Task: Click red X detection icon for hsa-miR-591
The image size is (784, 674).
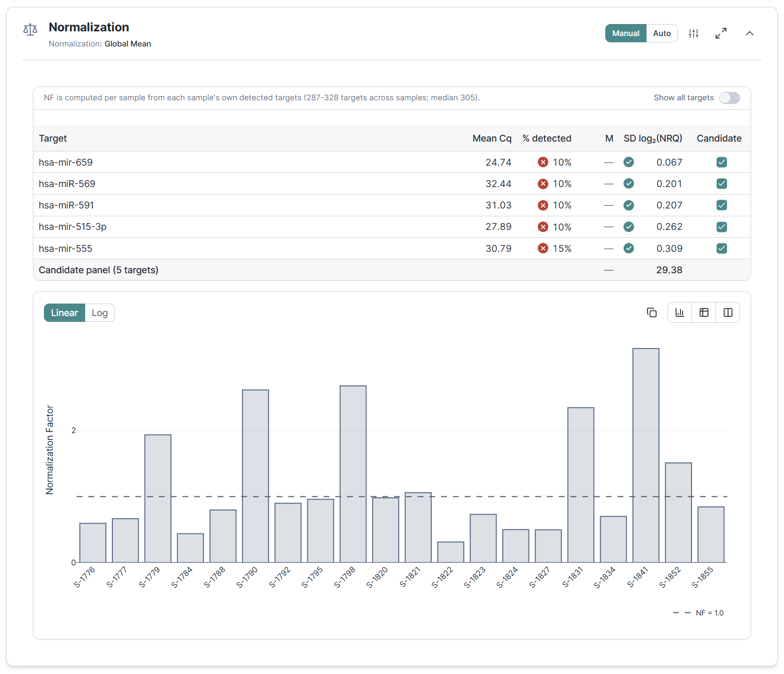Action: [x=543, y=205]
